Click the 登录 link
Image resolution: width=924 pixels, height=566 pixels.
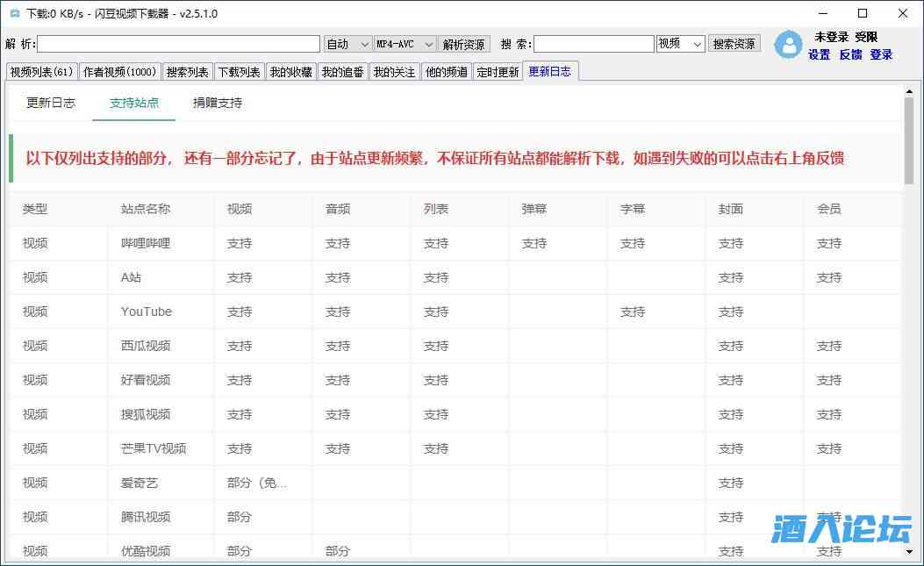coord(881,54)
